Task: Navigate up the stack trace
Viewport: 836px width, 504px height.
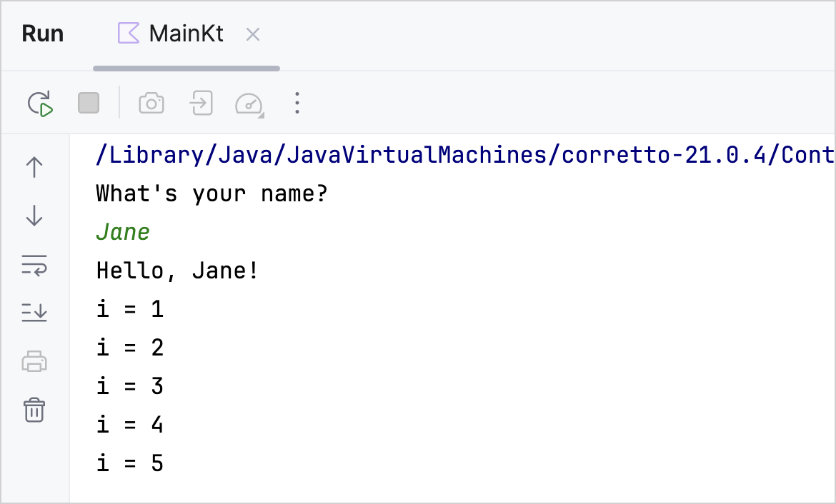Action: (x=34, y=166)
